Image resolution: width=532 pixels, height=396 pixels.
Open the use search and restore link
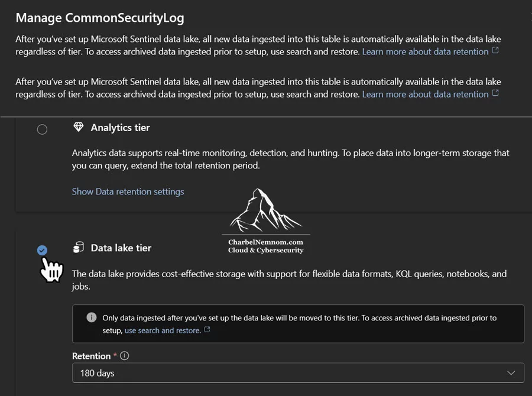tap(163, 330)
